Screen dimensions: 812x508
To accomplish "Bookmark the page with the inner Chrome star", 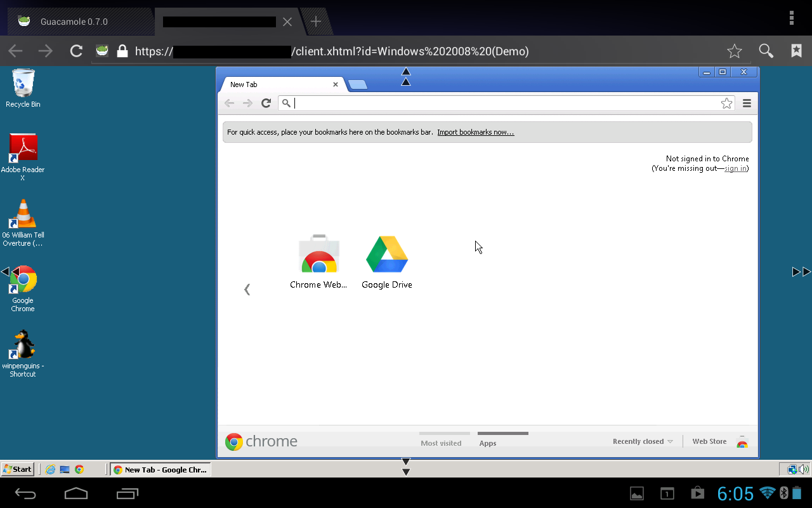I will click(x=726, y=104).
